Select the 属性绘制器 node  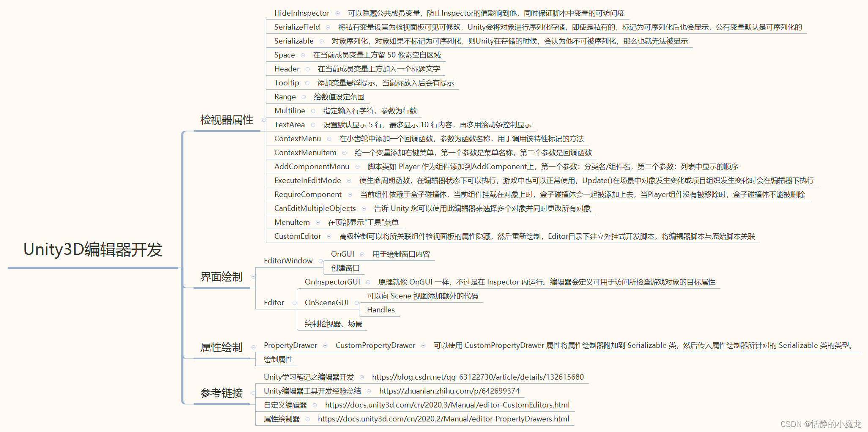(282, 419)
